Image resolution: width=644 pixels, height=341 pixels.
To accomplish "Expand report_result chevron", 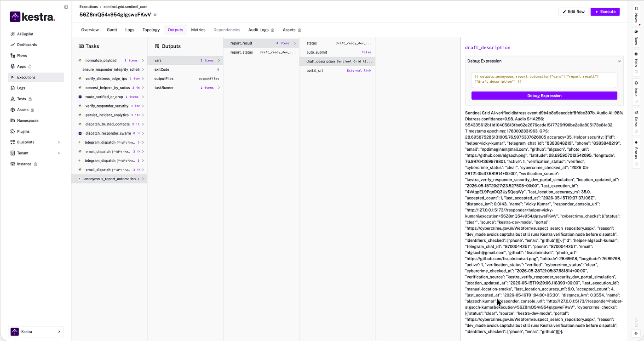I will click(x=294, y=43).
